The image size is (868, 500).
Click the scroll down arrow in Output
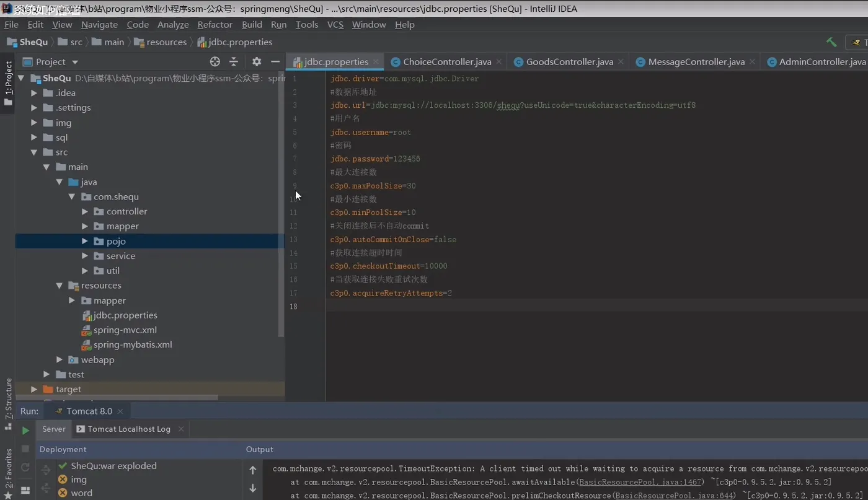(x=253, y=488)
